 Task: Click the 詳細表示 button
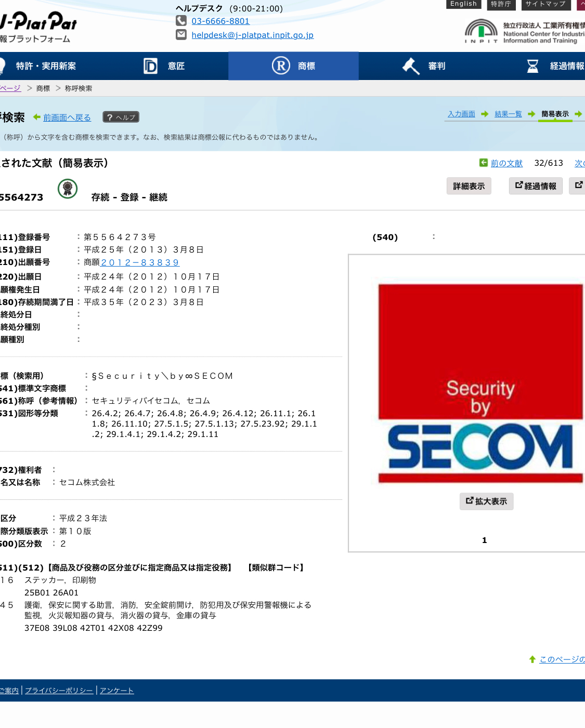pyautogui.click(x=469, y=186)
